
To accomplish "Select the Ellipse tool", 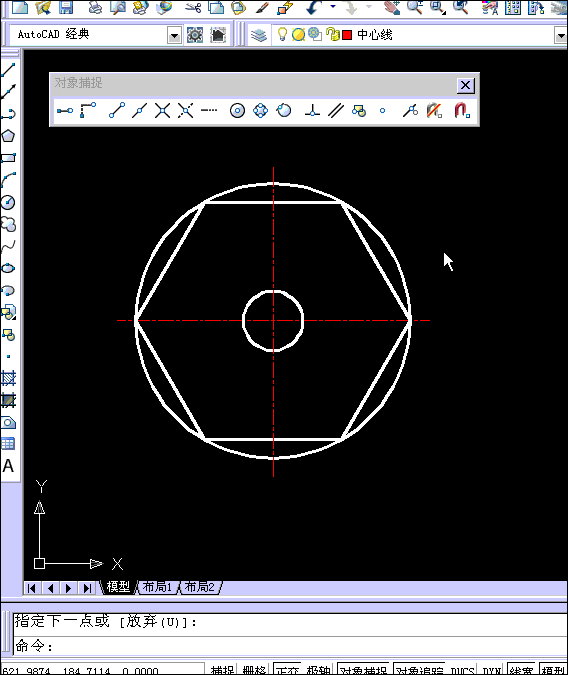I will click(x=8, y=268).
